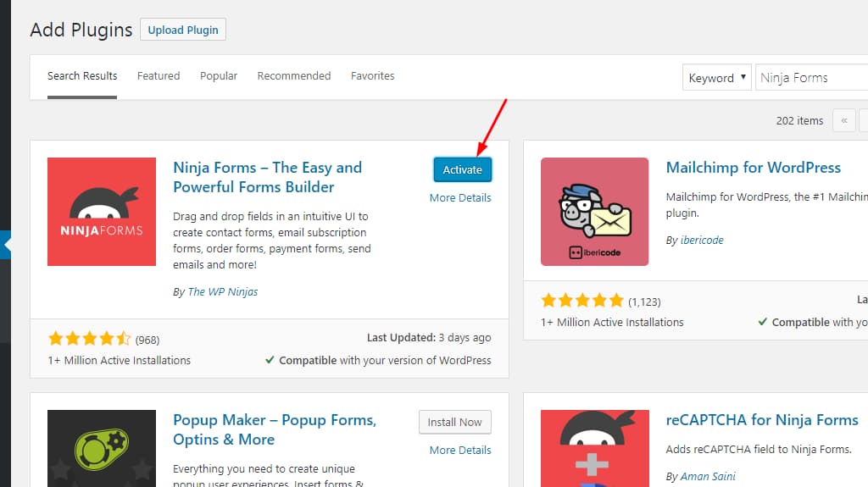Collapse the admin sidebar menu arrow

(7, 245)
